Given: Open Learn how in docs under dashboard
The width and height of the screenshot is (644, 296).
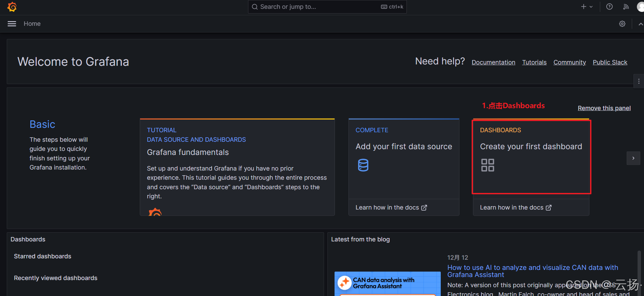Looking at the screenshot, I should 516,208.
